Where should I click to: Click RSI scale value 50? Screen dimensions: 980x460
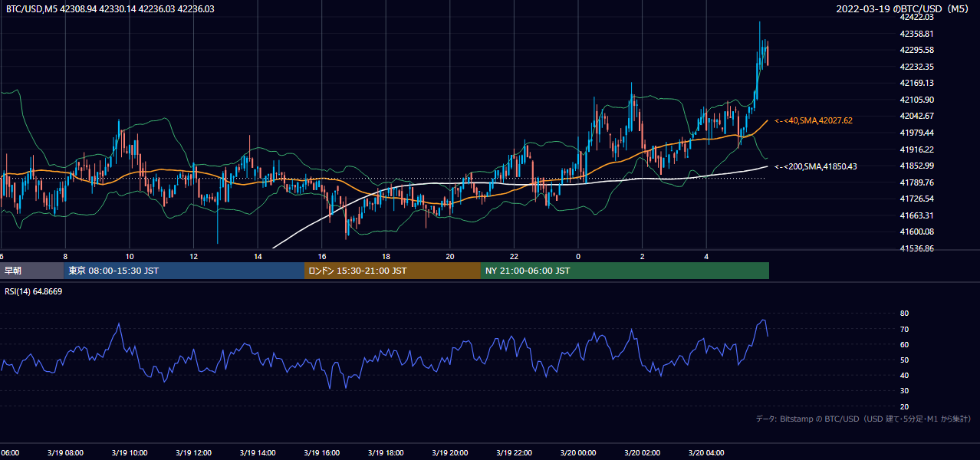[x=904, y=360]
